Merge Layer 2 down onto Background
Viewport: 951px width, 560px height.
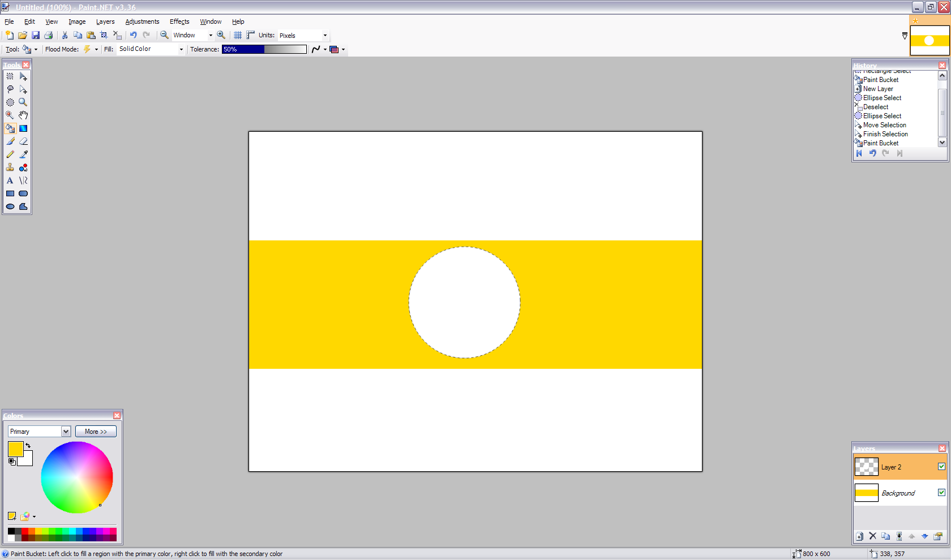899,536
